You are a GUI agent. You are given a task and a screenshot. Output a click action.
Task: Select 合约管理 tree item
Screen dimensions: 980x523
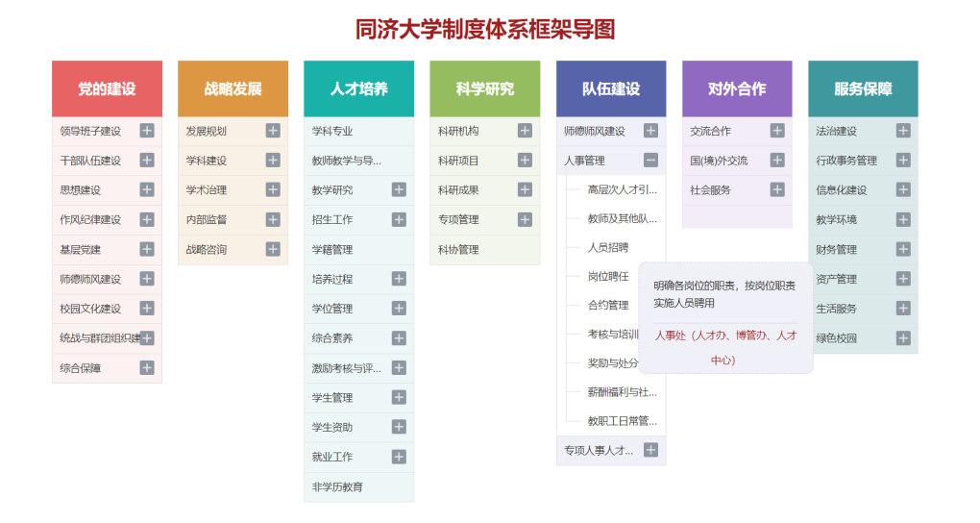(608, 306)
